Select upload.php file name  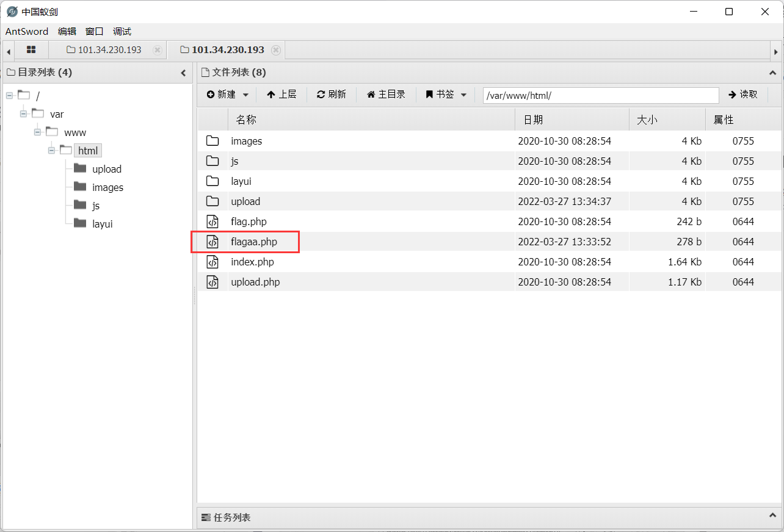255,282
